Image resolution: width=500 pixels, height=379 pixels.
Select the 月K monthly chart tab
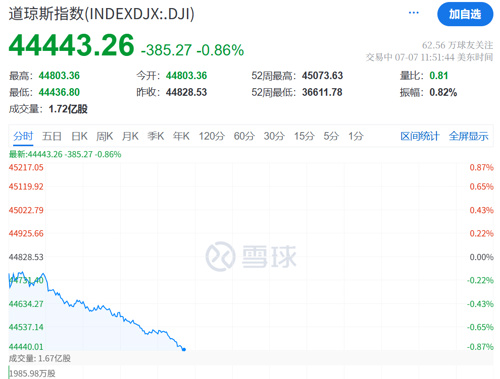click(130, 136)
